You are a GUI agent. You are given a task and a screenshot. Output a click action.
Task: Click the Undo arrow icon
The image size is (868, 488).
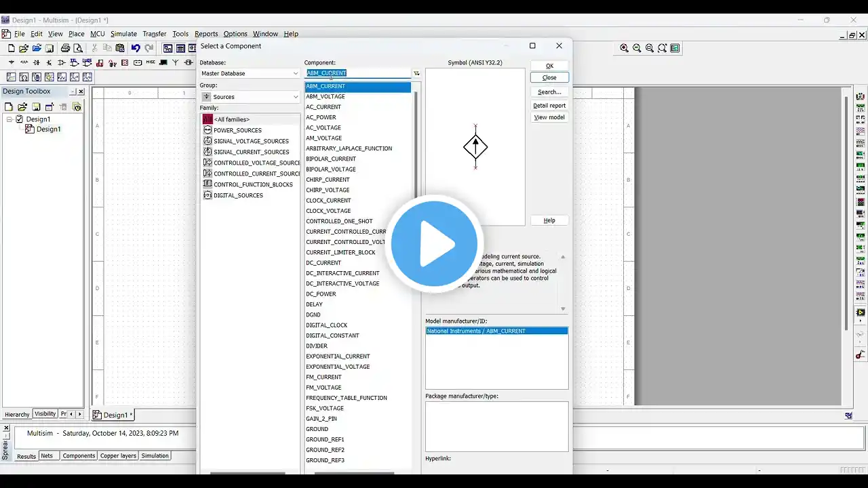click(136, 48)
